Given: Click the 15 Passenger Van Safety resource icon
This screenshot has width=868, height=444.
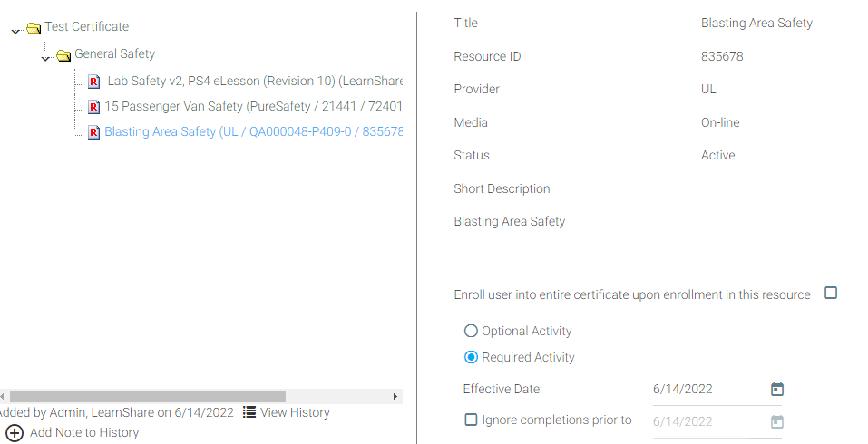Looking at the screenshot, I should pos(93,107).
